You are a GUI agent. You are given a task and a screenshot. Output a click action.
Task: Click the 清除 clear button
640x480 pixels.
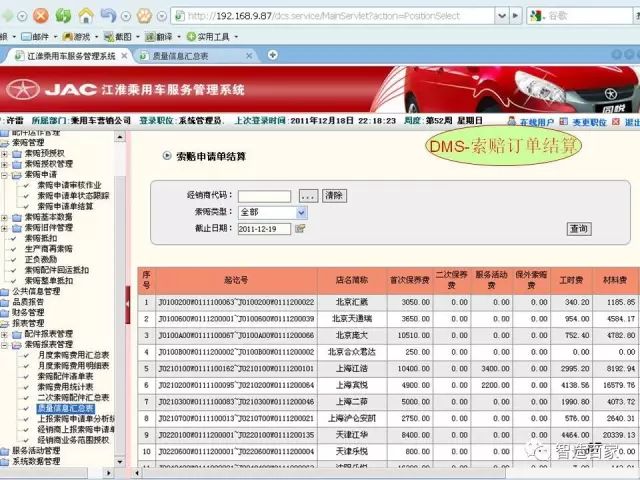(334, 195)
